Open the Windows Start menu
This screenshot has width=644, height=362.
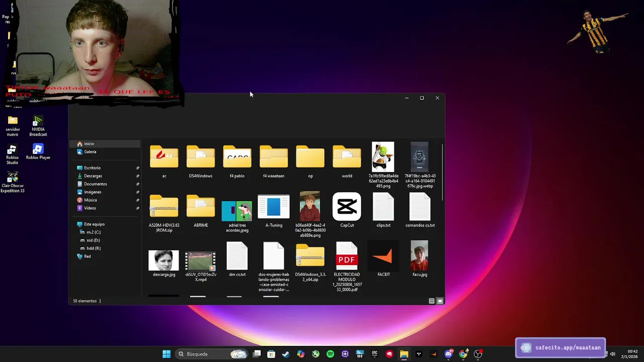[x=167, y=354]
